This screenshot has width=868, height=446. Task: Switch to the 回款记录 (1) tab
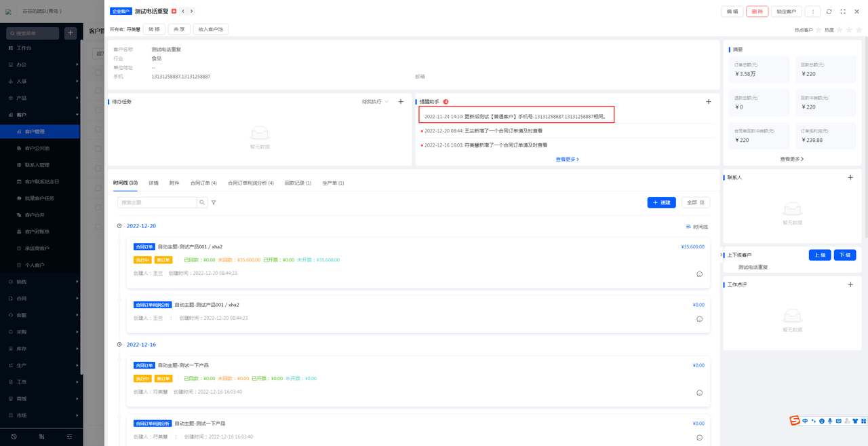(298, 183)
